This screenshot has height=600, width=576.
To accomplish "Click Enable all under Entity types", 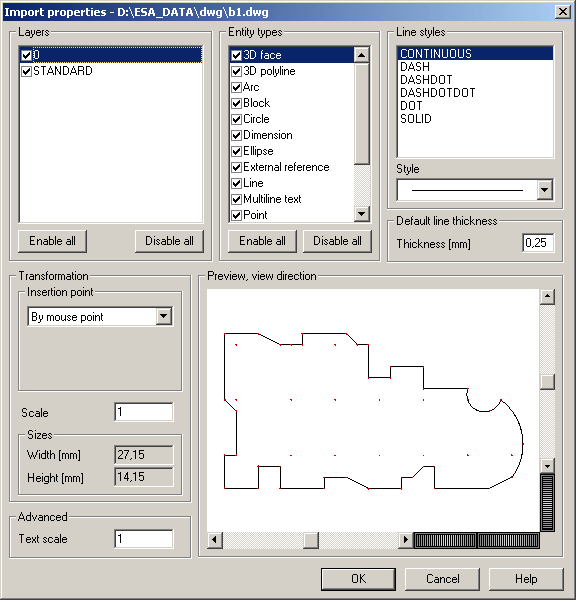I will pyautogui.click(x=262, y=241).
